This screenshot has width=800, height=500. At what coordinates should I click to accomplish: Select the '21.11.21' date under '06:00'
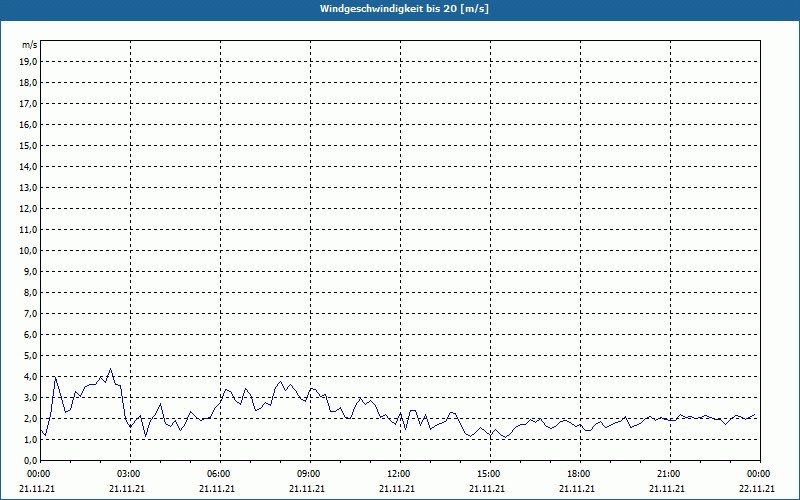[x=217, y=489]
